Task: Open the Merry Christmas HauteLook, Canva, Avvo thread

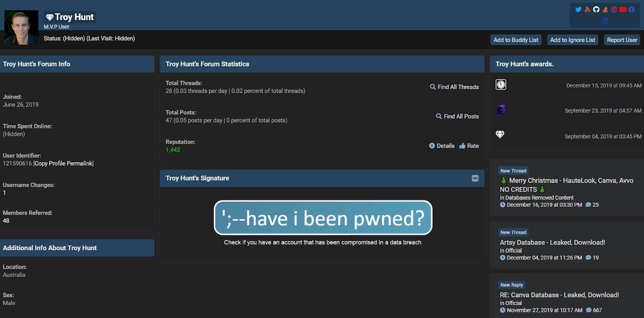Action: coord(567,185)
